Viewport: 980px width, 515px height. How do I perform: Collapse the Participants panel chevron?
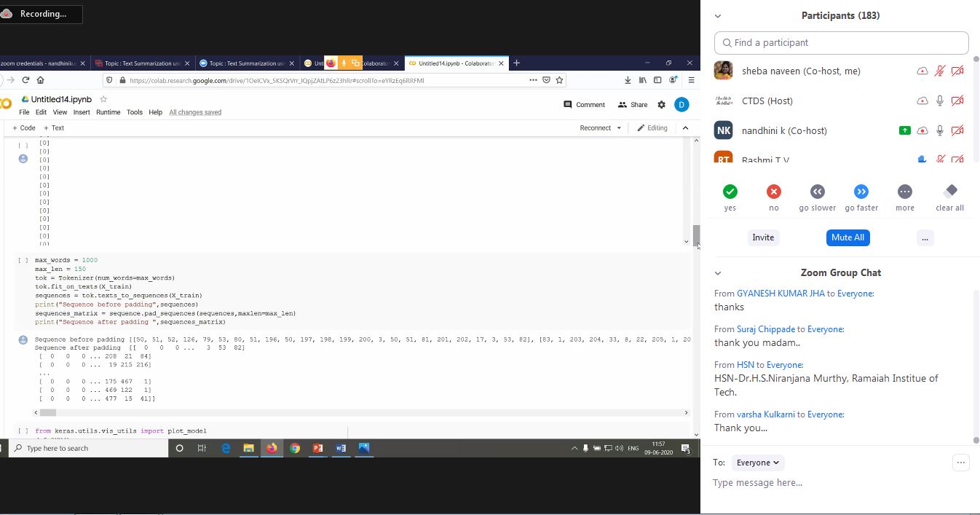point(718,15)
